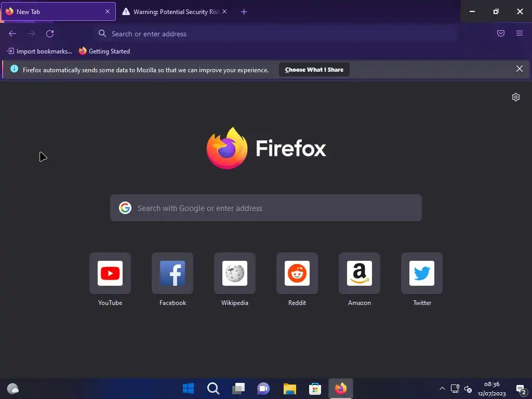Go back using the back arrow
The height and width of the screenshot is (399, 532).
tap(12, 34)
